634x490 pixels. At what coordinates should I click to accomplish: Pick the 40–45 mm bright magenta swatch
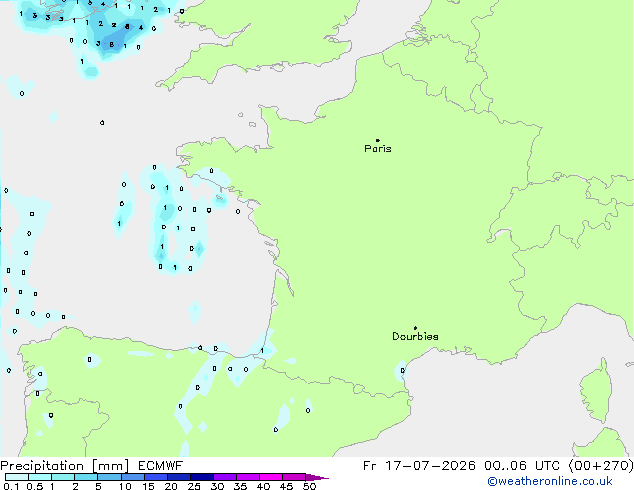271,477
